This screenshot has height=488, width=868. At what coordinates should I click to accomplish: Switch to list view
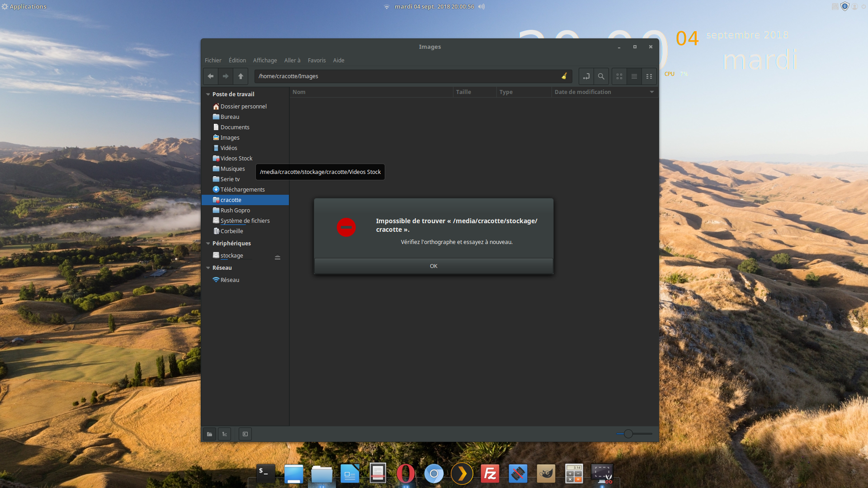tap(634, 76)
